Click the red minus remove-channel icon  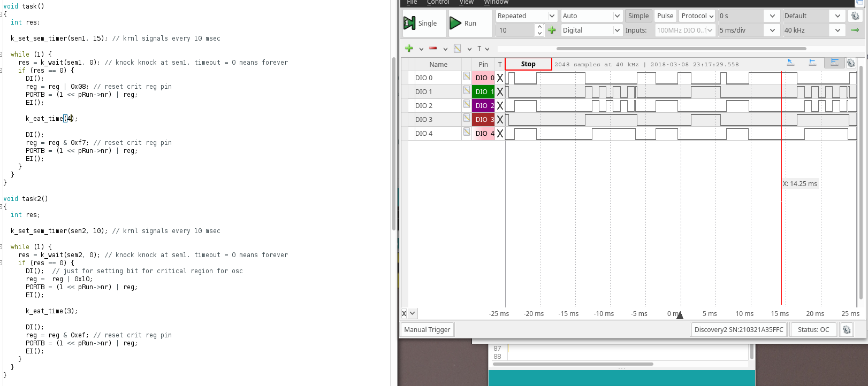433,49
